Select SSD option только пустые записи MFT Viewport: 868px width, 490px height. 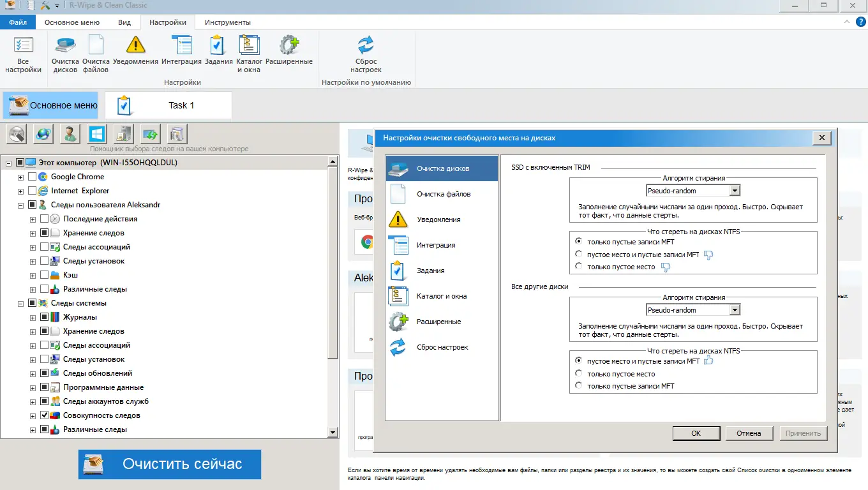pyautogui.click(x=579, y=242)
